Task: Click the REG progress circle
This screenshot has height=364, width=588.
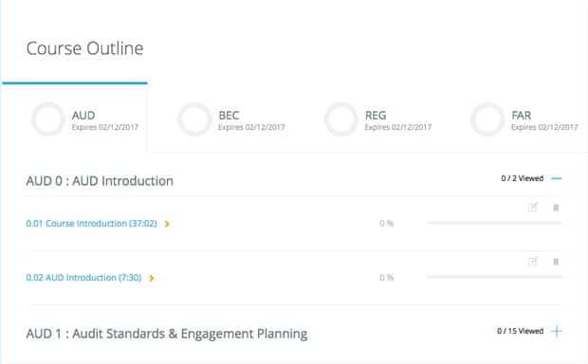Action: click(340, 119)
